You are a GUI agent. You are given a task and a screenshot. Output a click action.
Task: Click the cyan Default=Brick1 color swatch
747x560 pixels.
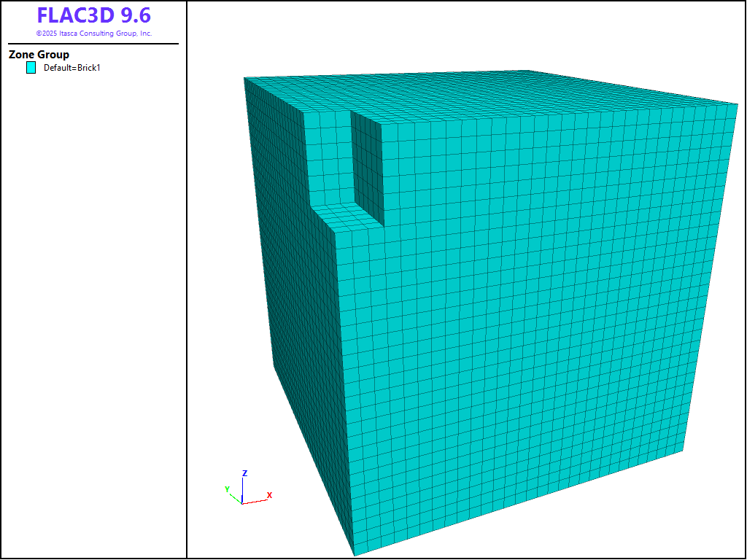31,68
